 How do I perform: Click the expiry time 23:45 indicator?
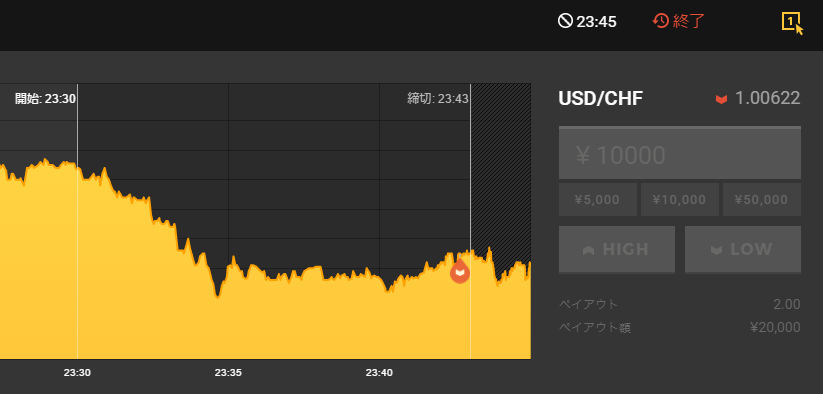[587, 22]
